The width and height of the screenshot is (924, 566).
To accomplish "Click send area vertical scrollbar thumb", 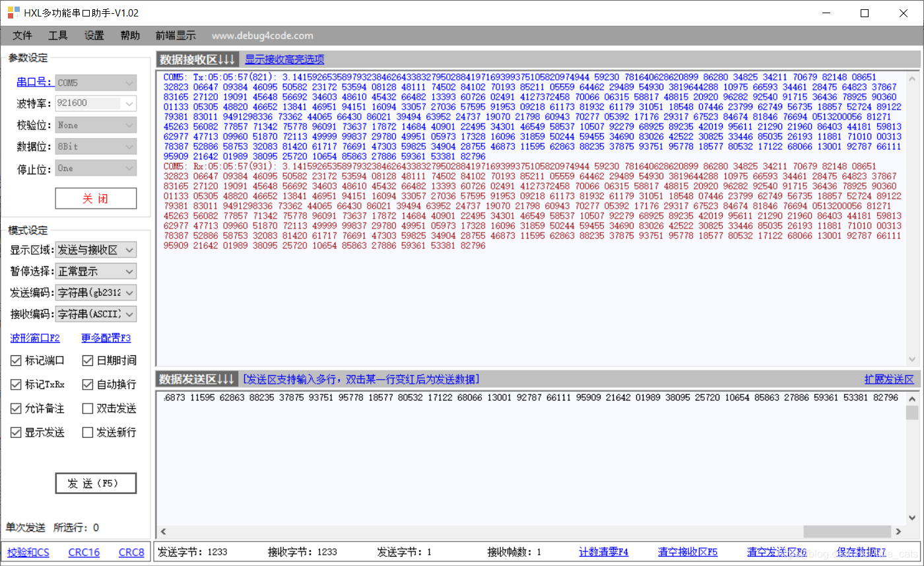I will 912,413.
